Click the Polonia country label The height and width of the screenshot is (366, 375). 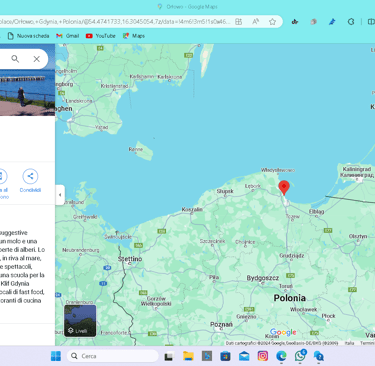point(290,298)
